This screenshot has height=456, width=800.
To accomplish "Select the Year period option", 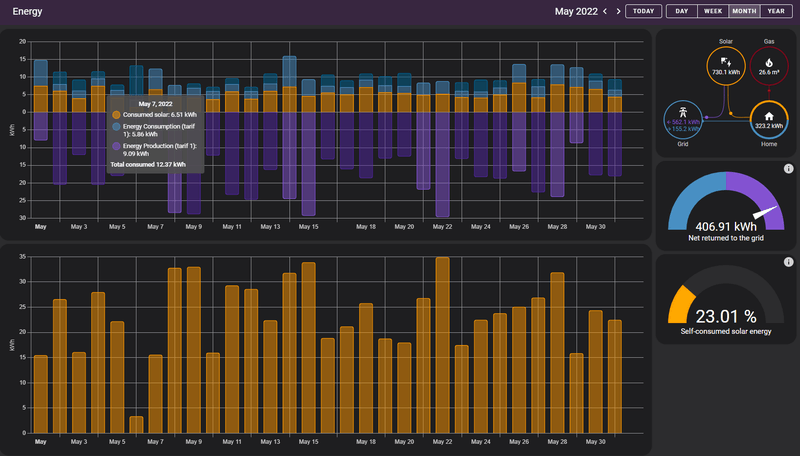I will pos(774,11).
